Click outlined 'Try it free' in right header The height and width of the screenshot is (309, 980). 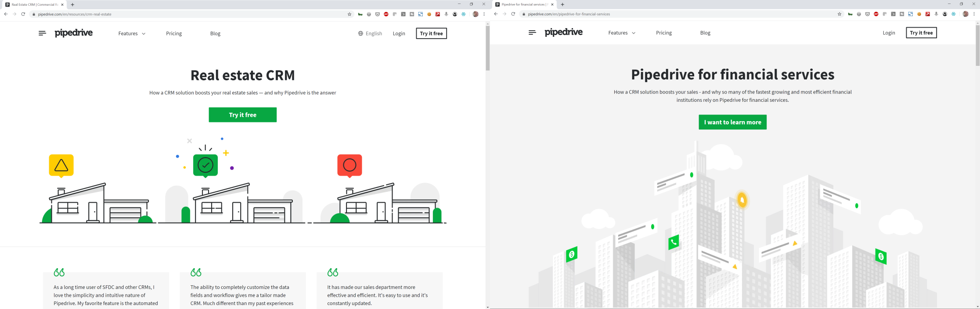coord(922,33)
